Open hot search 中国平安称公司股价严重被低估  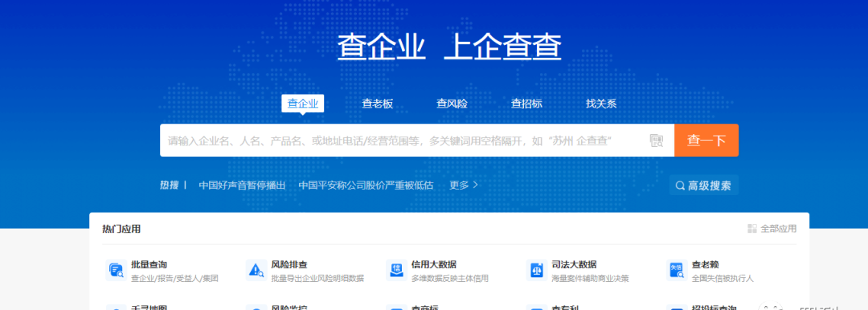pyautogui.click(x=366, y=186)
